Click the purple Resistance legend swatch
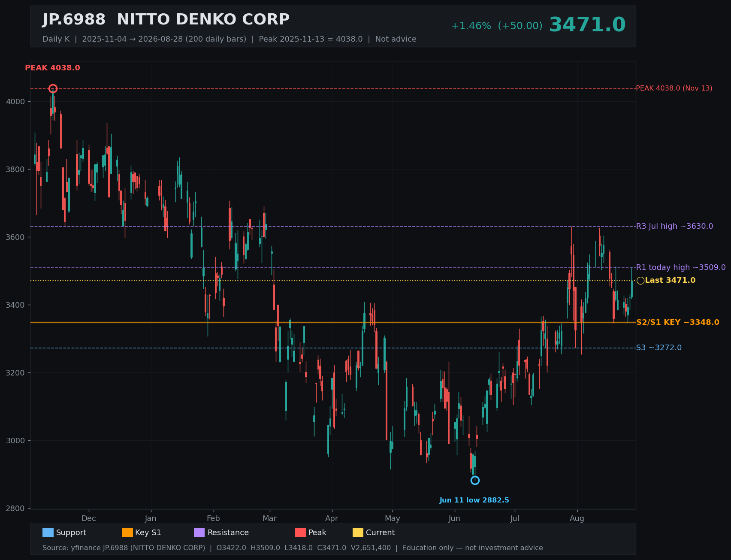This screenshot has height=560, width=731. (199, 533)
